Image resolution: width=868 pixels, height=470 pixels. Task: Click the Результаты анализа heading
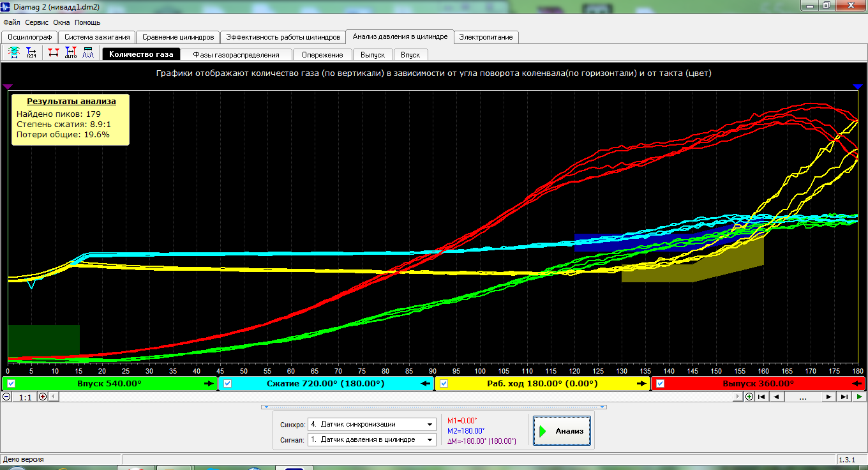(x=71, y=101)
